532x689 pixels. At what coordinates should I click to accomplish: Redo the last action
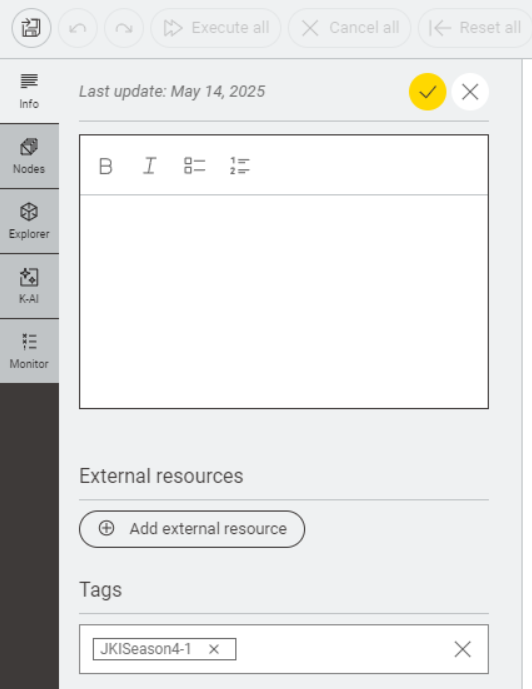coord(124,28)
